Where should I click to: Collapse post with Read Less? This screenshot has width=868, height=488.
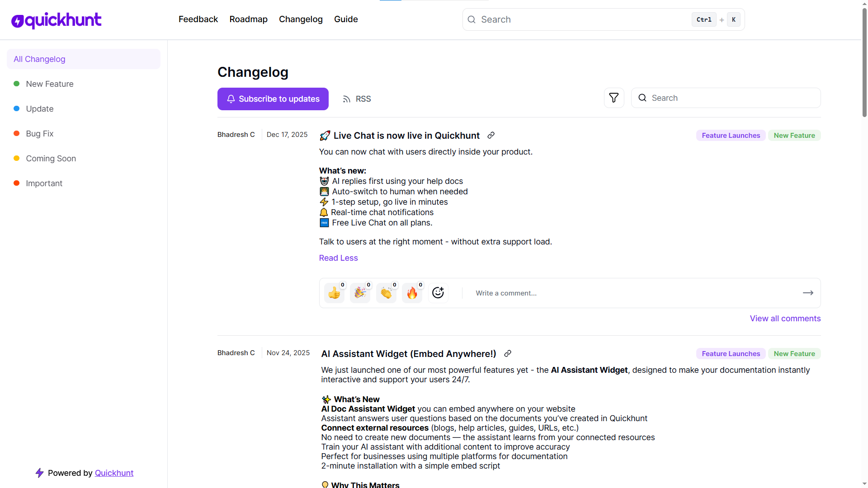pyautogui.click(x=338, y=258)
